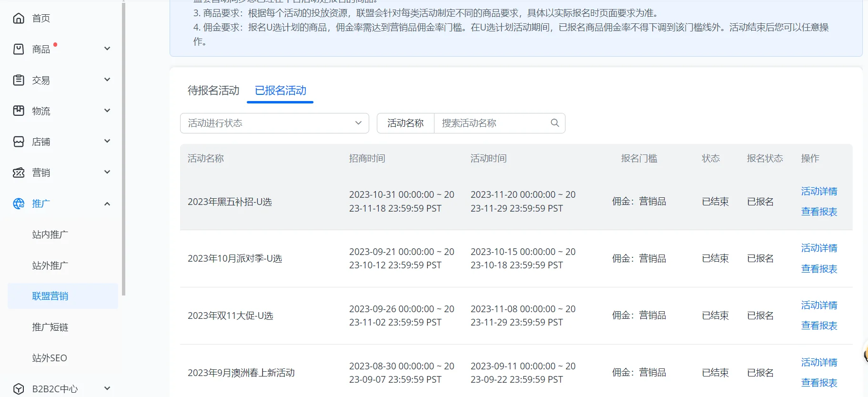Click the 推广 globe icon
This screenshot has width=868, height=397.
[x=19, y=204]
